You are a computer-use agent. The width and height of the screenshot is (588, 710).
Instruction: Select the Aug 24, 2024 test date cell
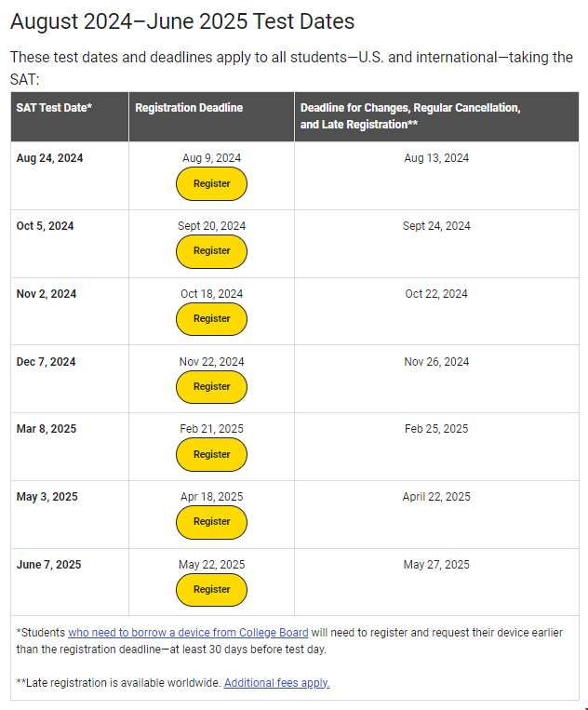pyautogui.click(x=70, y=176)
